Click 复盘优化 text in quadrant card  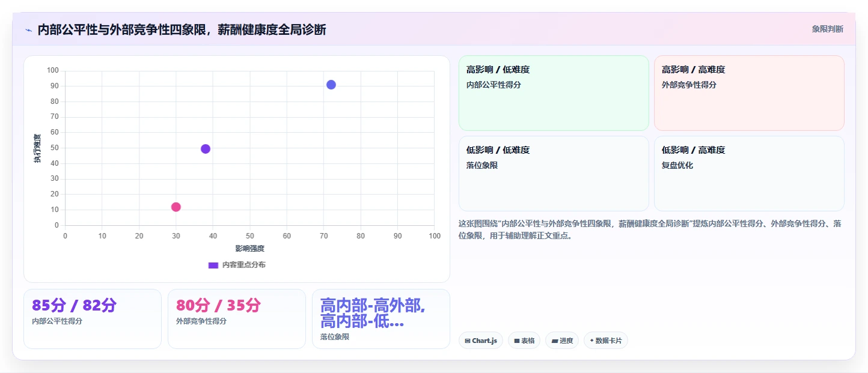click(x=677, y=165)
